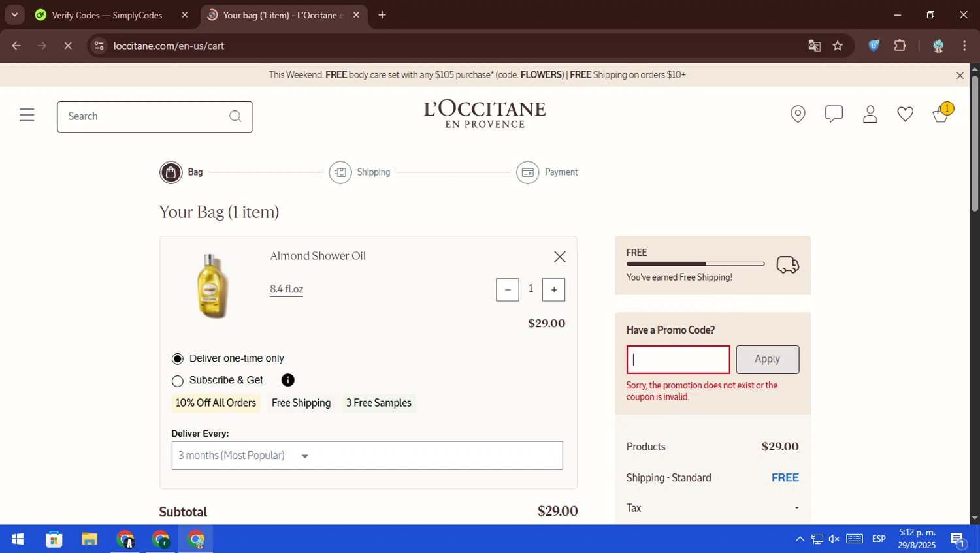980x553 pixels.
Task: Click the free shipping progress bar
Action: click(695, 264)
